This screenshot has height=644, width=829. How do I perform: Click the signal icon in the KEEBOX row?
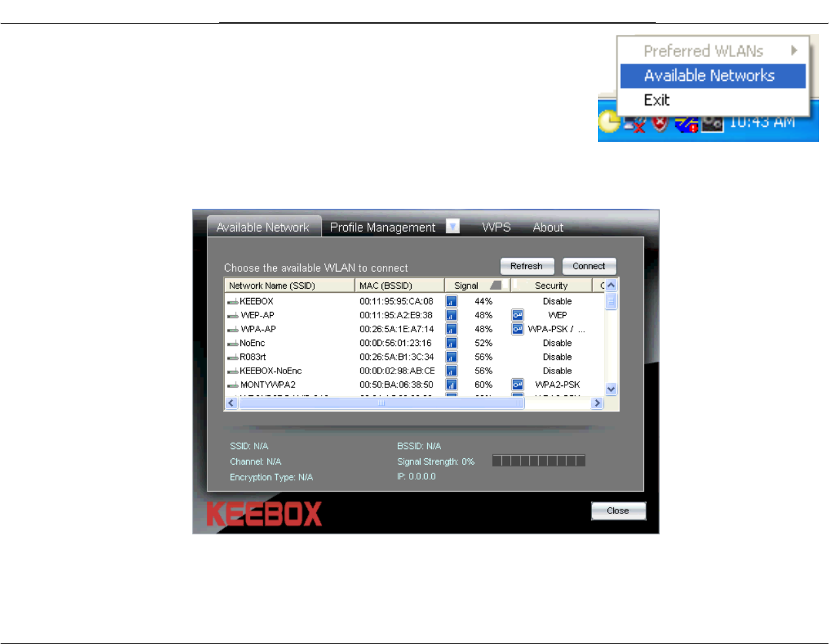point(451,301)
